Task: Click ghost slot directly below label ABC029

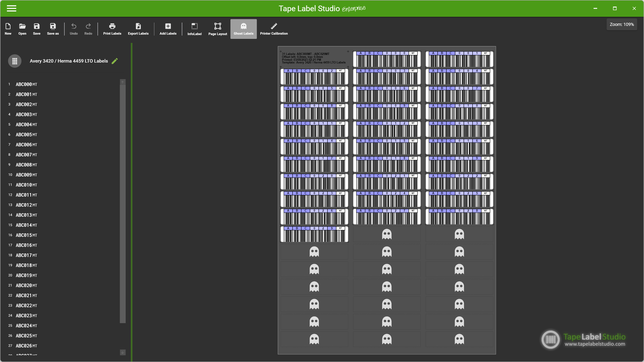Action: point(314,252)
